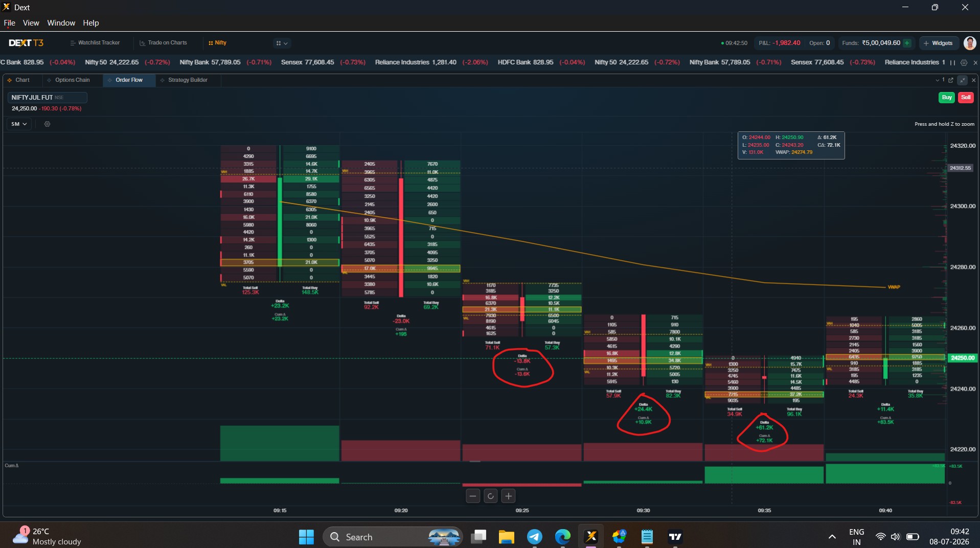
Task: Open the Help menu
Action: click(90, 23)
